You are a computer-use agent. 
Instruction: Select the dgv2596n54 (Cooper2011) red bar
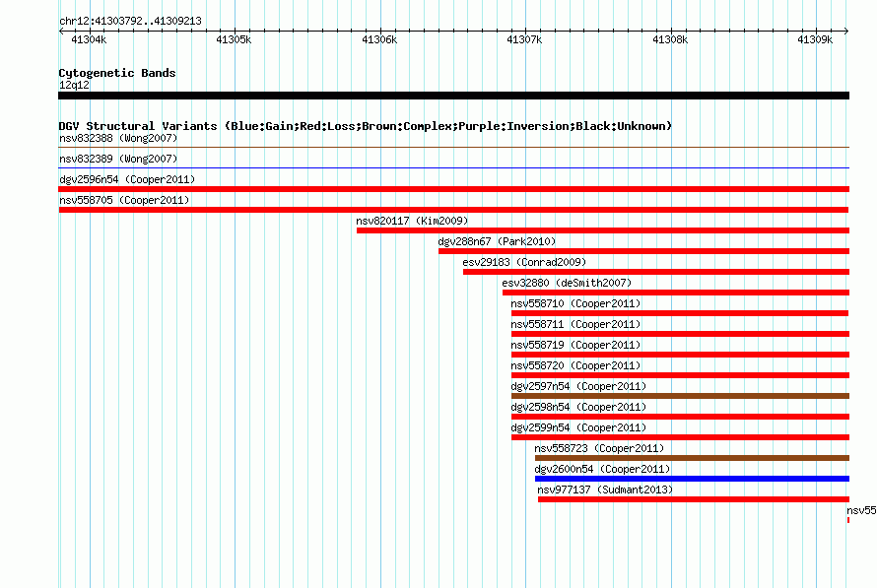click(453, 189)
